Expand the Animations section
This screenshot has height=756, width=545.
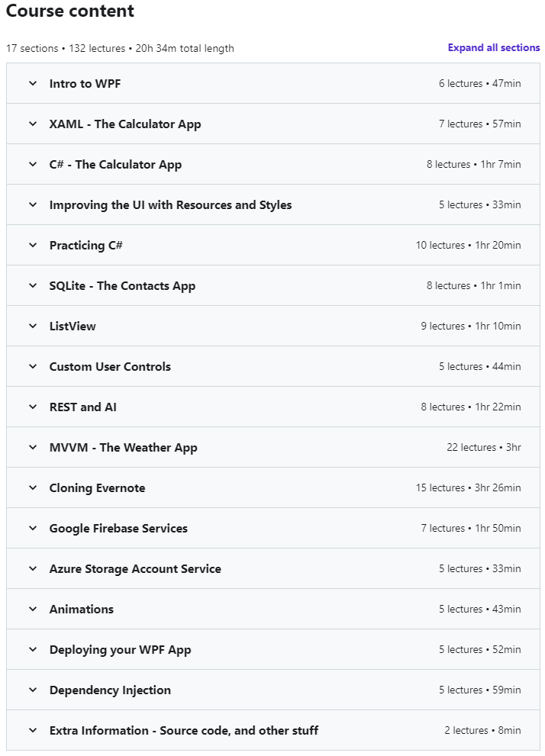click(x=81, y=609)
